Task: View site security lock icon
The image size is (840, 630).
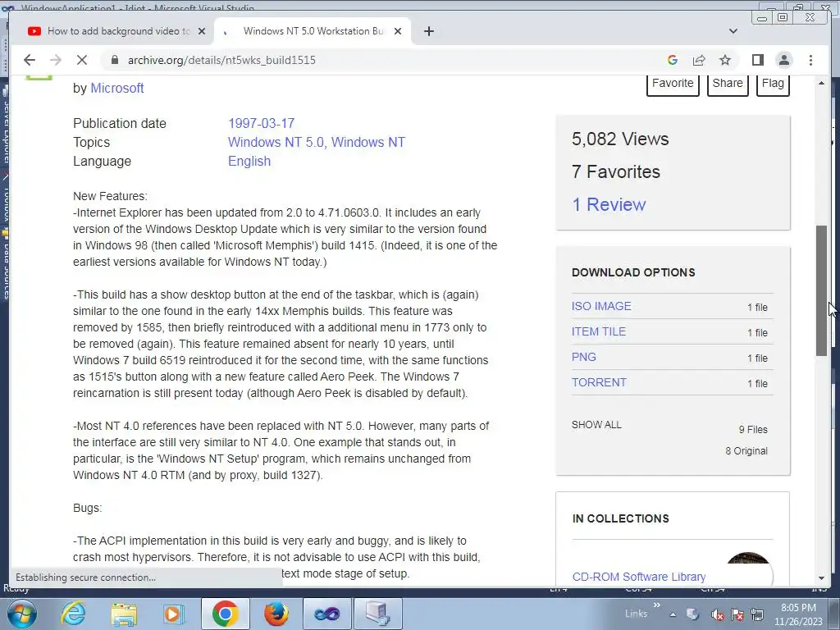Action: pyautogui.click(x=114, y=60)
